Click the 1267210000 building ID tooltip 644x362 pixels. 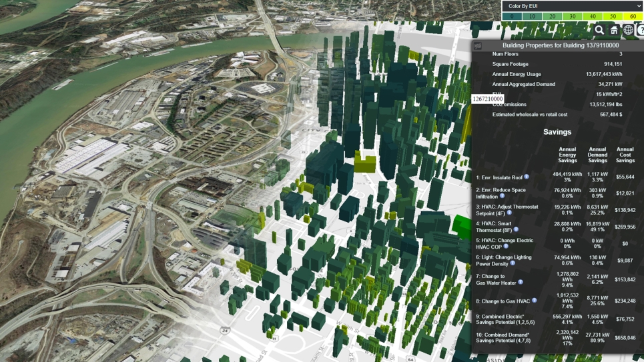point(488,99)
